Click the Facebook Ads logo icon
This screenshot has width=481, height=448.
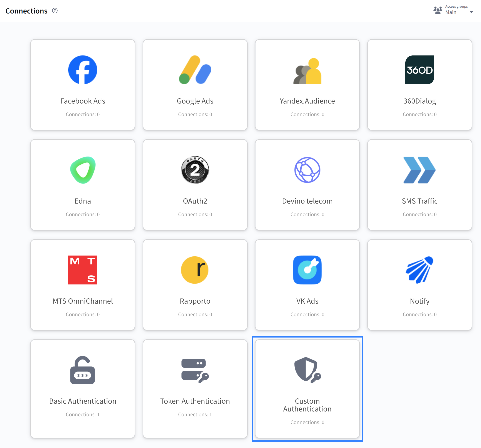[82, 70]
